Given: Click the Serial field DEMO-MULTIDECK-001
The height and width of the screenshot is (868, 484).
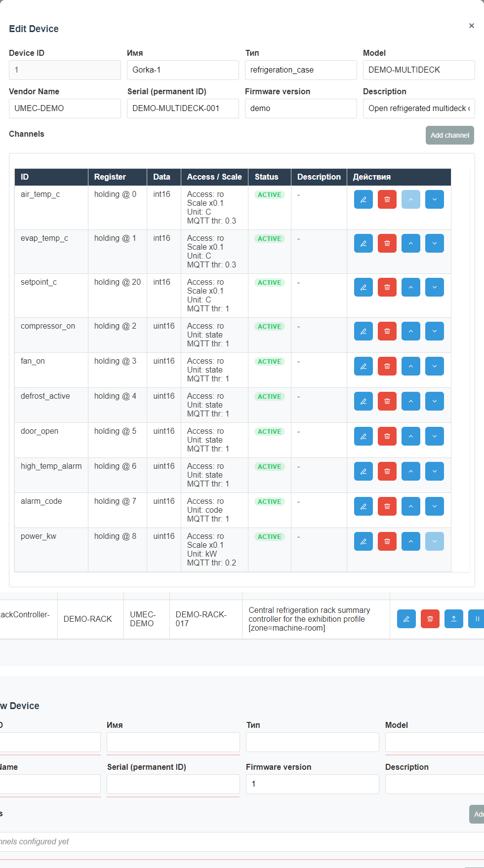Looking at the screenshot, I should point(183,109).
